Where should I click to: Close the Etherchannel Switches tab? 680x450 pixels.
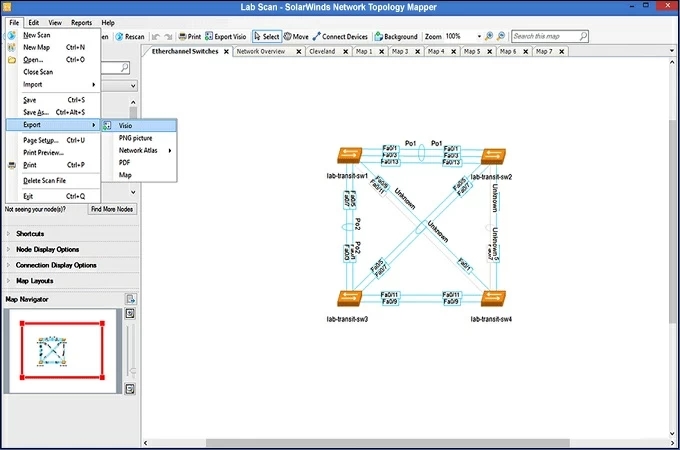click(x=226, y=52)
